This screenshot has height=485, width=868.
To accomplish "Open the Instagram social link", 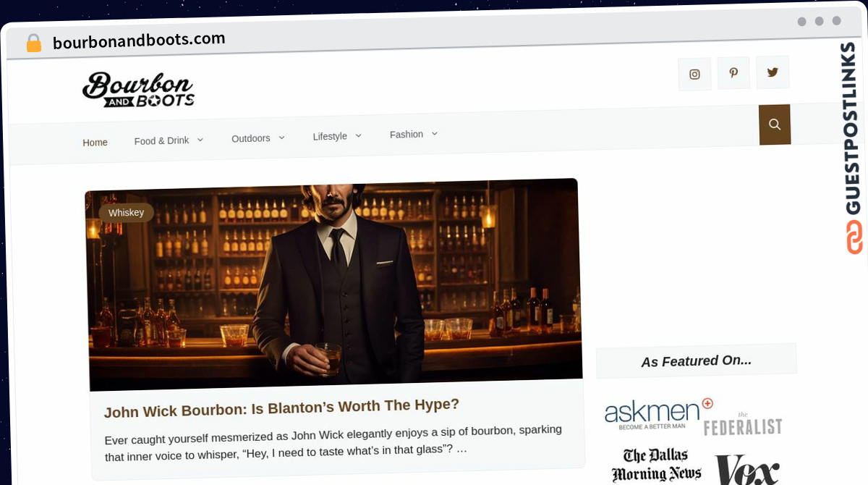I will (x=694, y=74).
